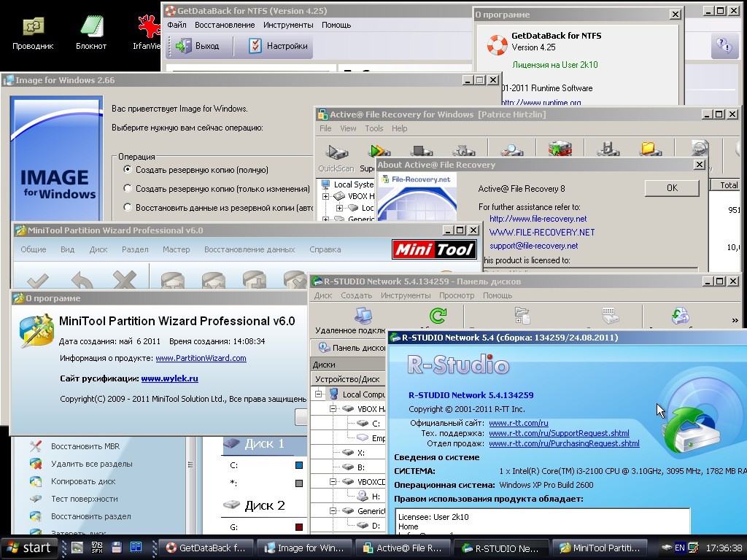The height and width of the screenshot is (560, 747).
Task: Click the Выход button in GetDataBack
Action: (197, 46)
